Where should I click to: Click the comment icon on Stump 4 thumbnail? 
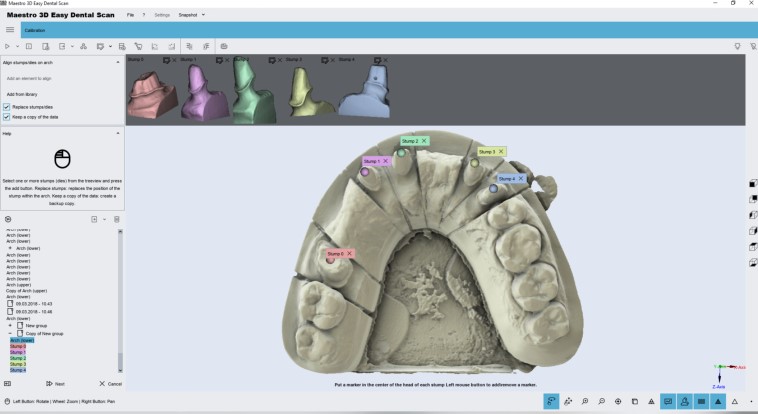pyautogui.click(x=377, y=60)
